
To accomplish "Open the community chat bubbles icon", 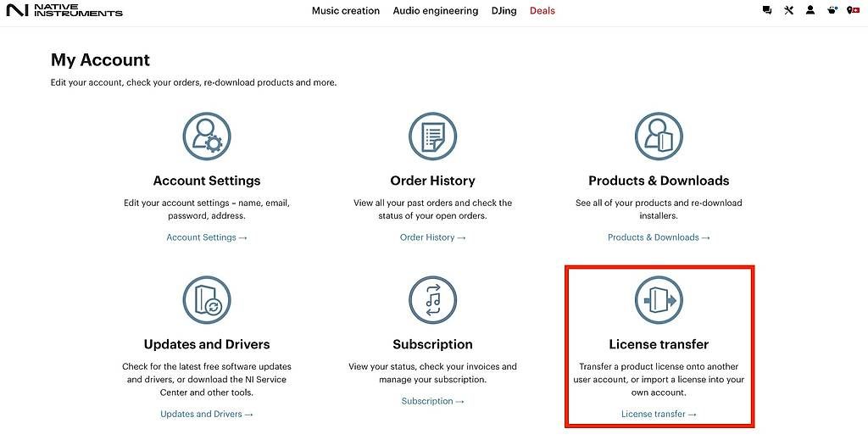I will pos(766,10).
